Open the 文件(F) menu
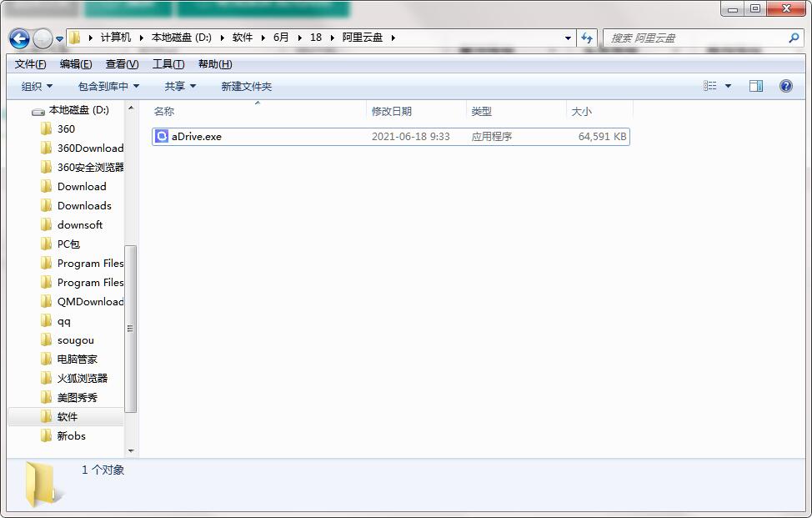Screen dimensions: 812x518 pos(30,63)
